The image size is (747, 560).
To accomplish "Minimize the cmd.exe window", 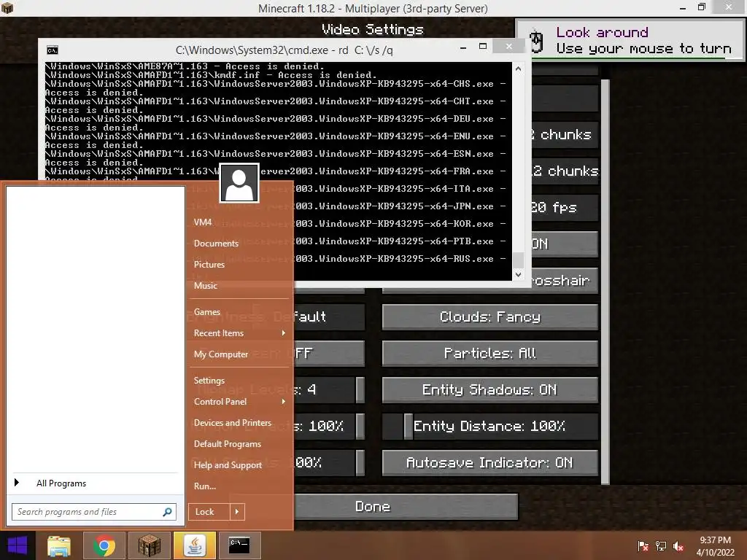I will (463, 47).
